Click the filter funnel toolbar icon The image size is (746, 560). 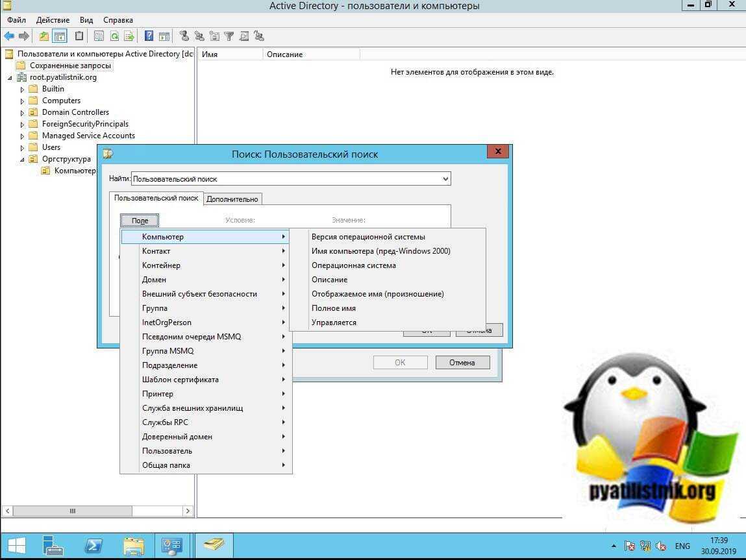[229, 36]
